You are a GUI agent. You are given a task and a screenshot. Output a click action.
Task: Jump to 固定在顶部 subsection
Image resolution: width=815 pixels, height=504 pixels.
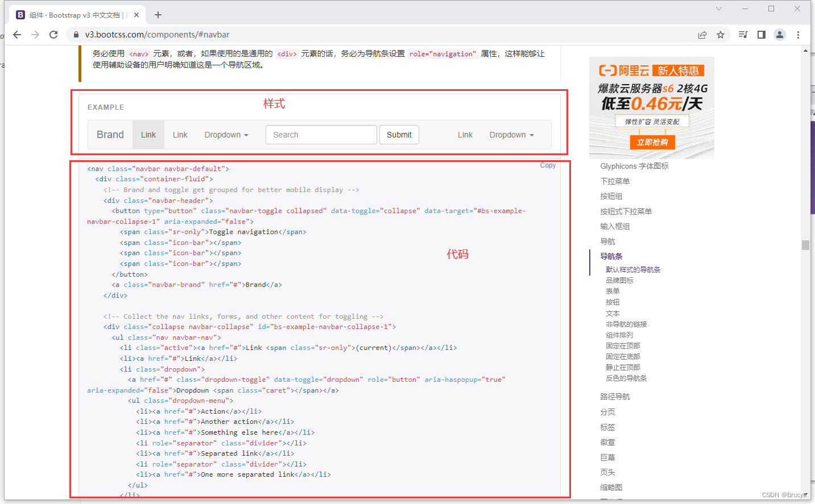coord(623,346)
